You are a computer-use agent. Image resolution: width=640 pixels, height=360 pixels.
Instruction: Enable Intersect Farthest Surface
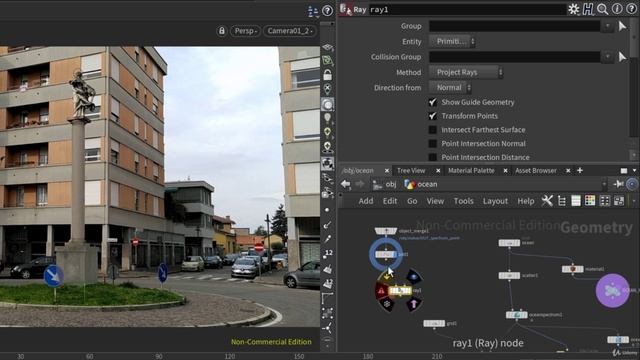(433, 130)
